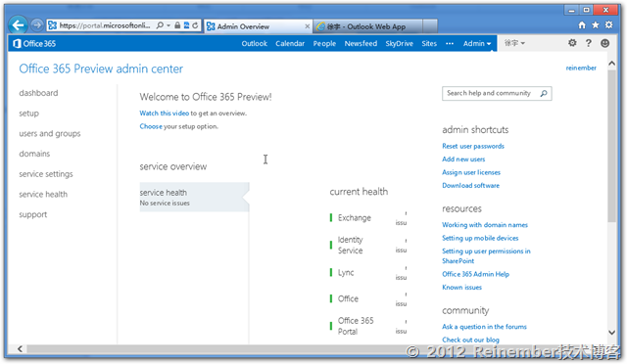The width and height of the screenshot is (627, 364).
Task: Open Office 365 settings gear icon
Action: click(x=572, y=43)
